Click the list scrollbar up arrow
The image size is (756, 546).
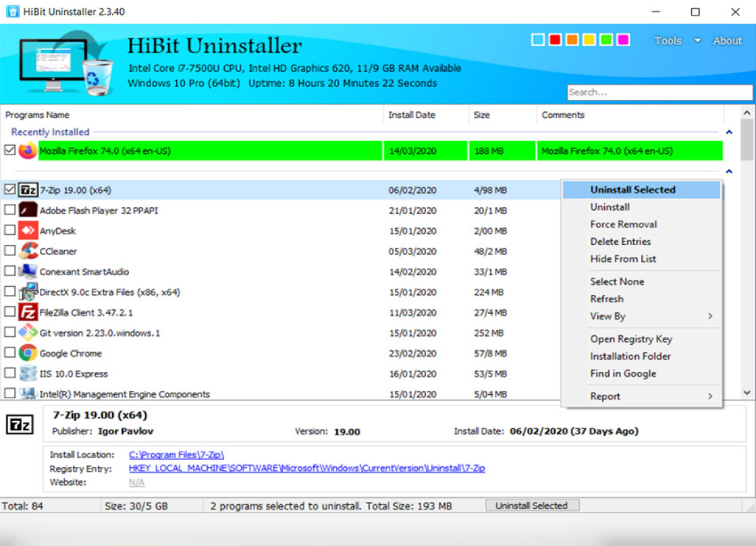click(x=747, y=113)
